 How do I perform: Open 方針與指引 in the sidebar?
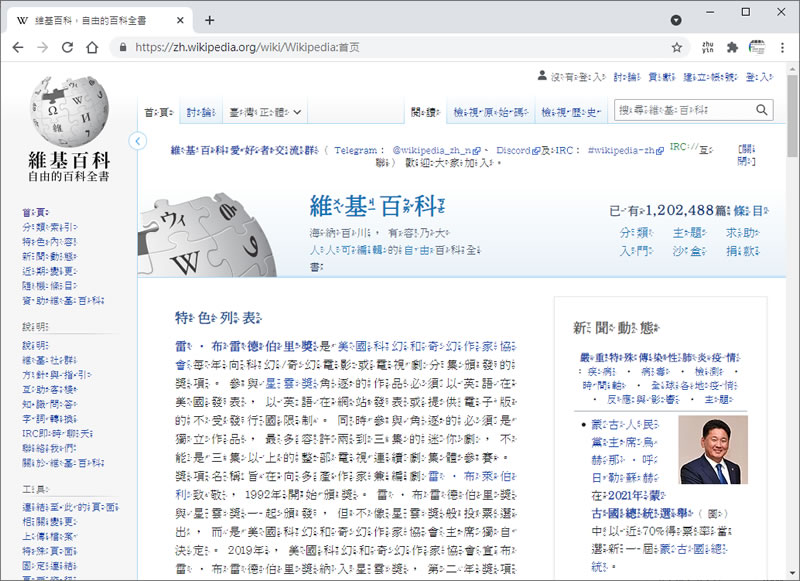point(57,375)
